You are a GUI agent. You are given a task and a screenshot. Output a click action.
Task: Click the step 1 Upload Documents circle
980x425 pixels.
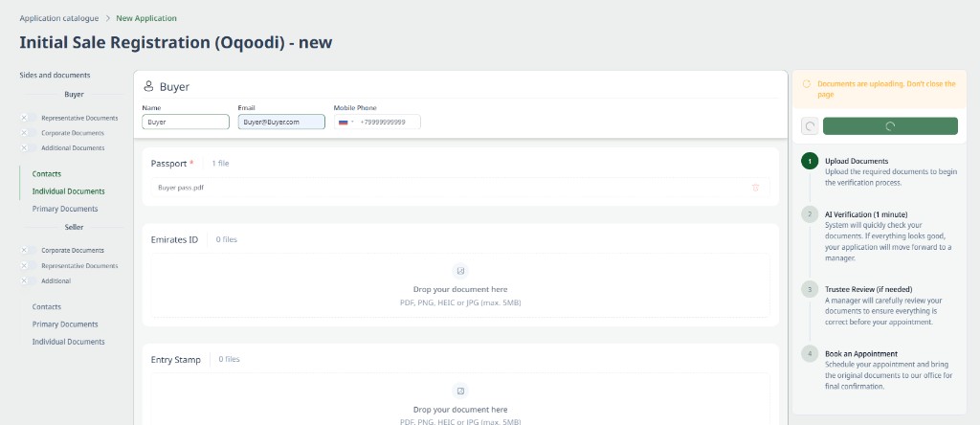(810, 161)
